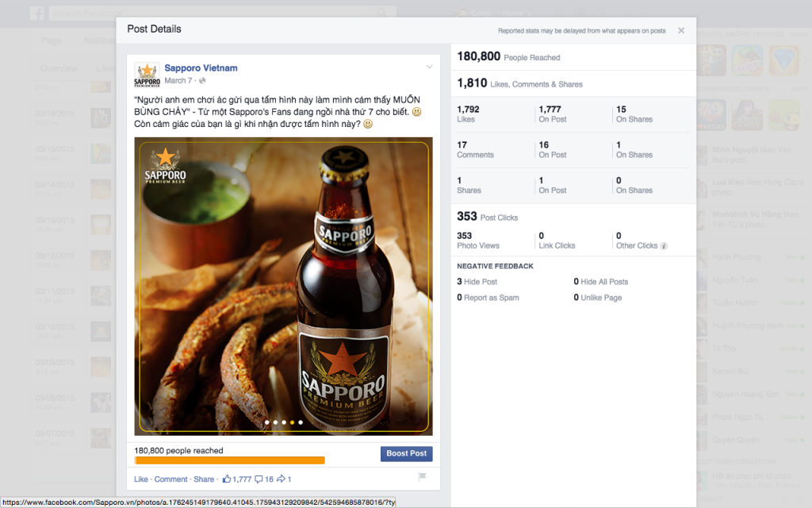This screenshot has width=812, height=508.
Task: Open chat with Hanh Phương in background sidebar
Action: (x=751, y=257)
